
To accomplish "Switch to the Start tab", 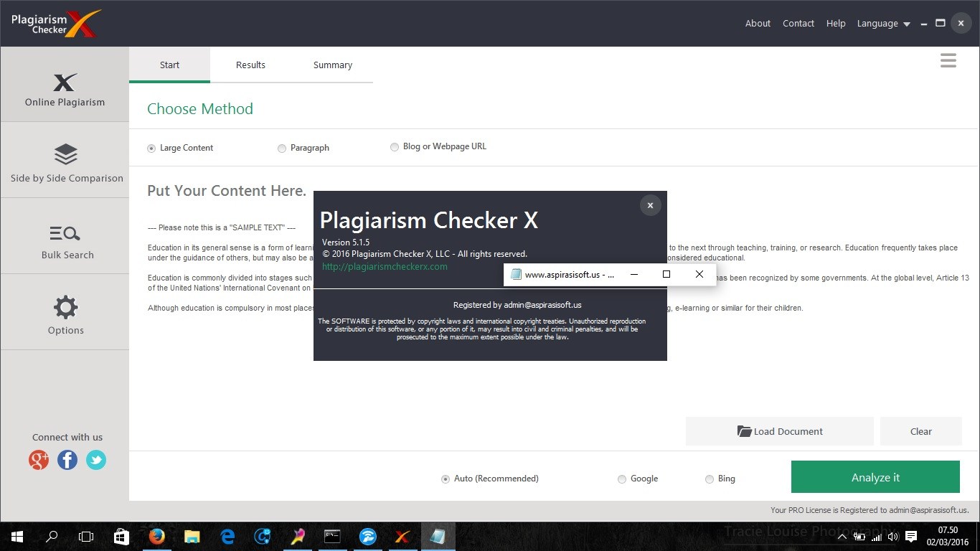I will click(x=169, y=65).
